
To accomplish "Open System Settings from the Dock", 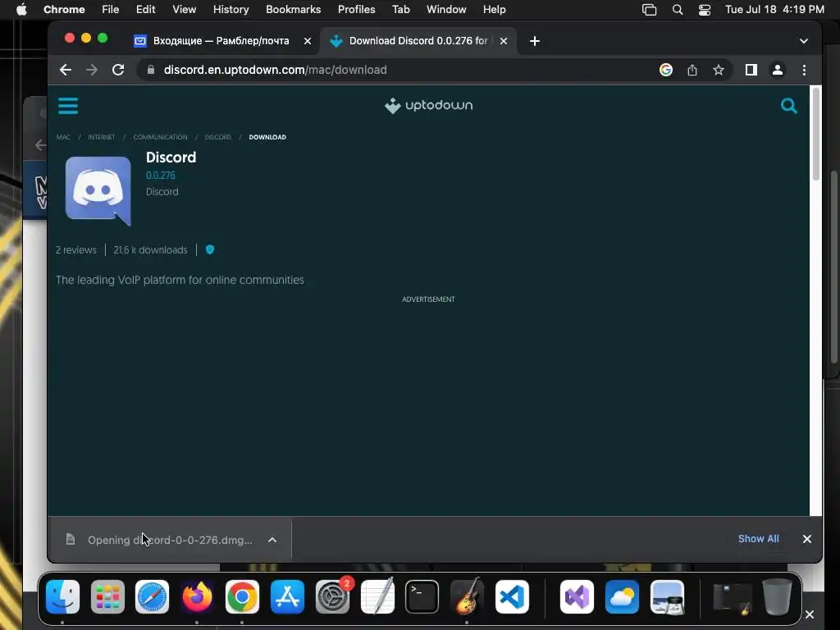I will tap(332, 596).
